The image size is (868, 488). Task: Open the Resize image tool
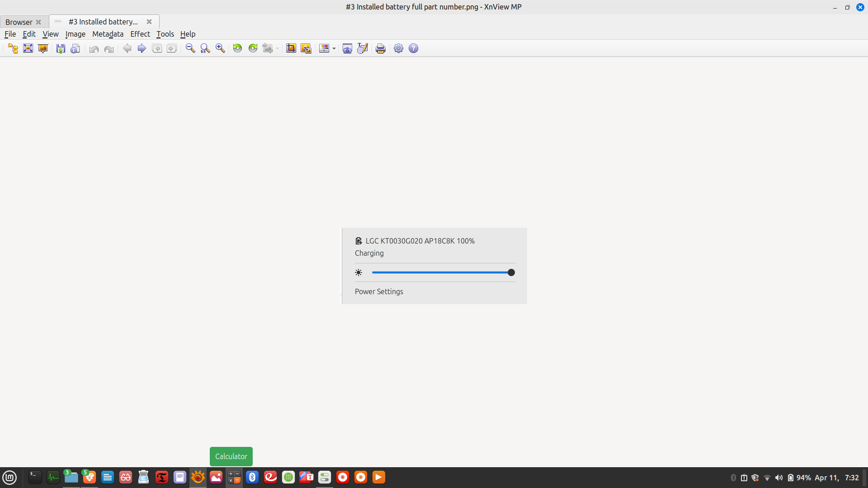pos(306,48)
